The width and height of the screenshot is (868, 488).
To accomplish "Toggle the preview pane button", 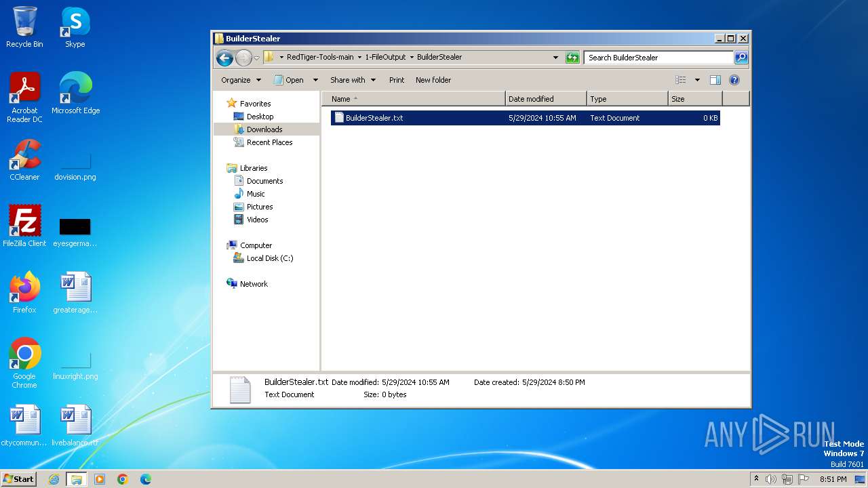I will tap(715, 80).
